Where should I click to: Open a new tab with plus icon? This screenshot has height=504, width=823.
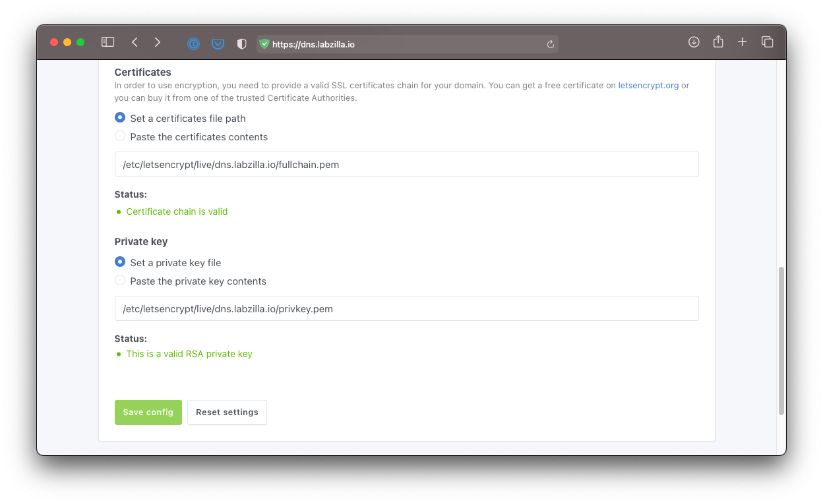click(743, 42)
